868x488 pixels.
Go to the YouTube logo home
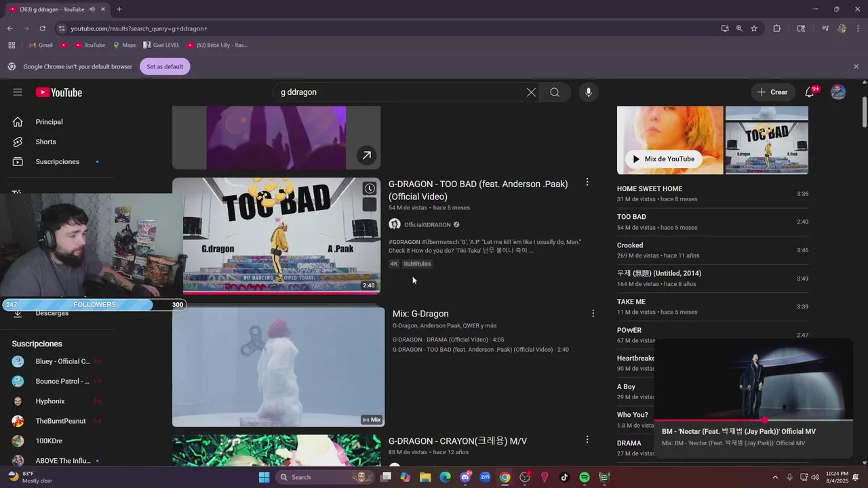pyautogui.click(x=59, y=92)
